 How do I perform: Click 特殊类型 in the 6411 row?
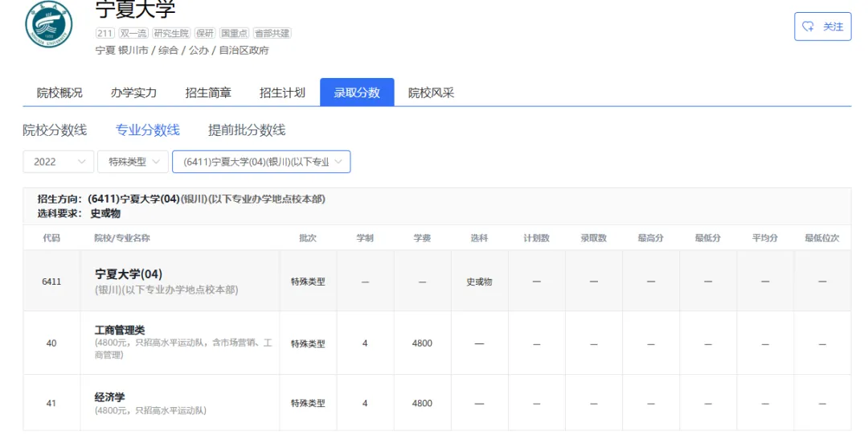tap(308, 282)
